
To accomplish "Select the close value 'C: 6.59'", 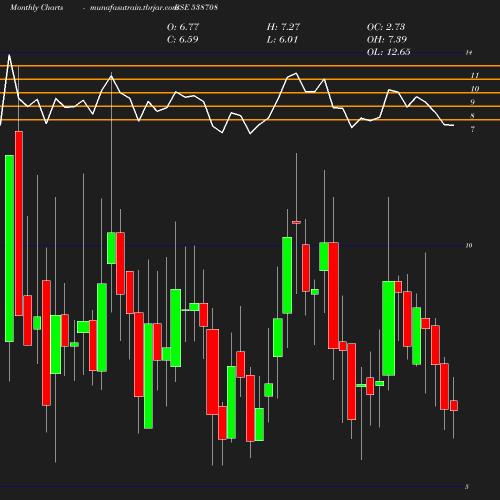I will 183,40.
